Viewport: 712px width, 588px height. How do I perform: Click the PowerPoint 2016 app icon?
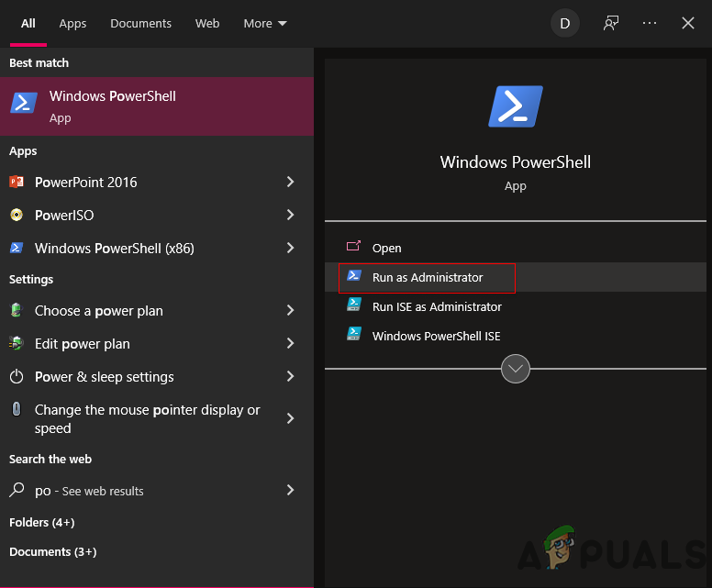[17, 182]
